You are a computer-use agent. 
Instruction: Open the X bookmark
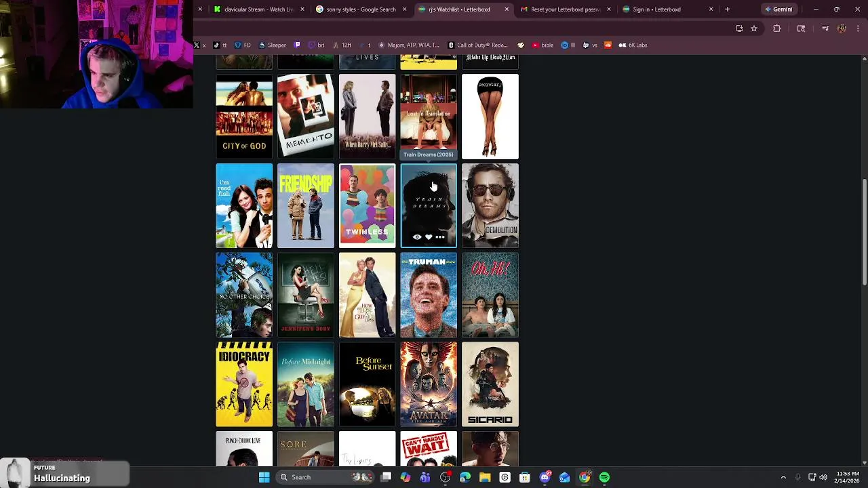tap(199, 45)
